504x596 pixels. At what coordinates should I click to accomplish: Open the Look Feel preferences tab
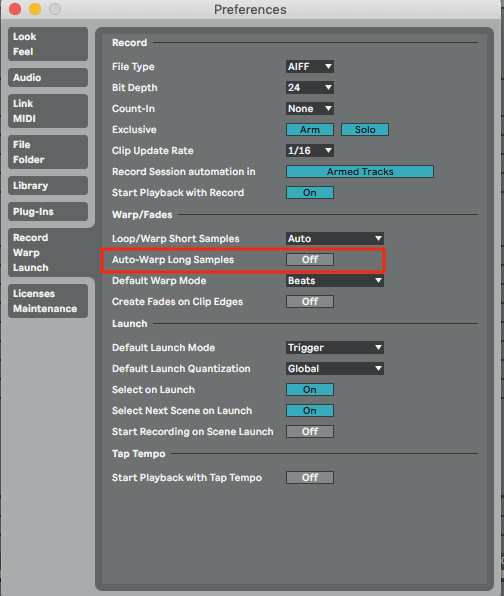click(48, 44)
